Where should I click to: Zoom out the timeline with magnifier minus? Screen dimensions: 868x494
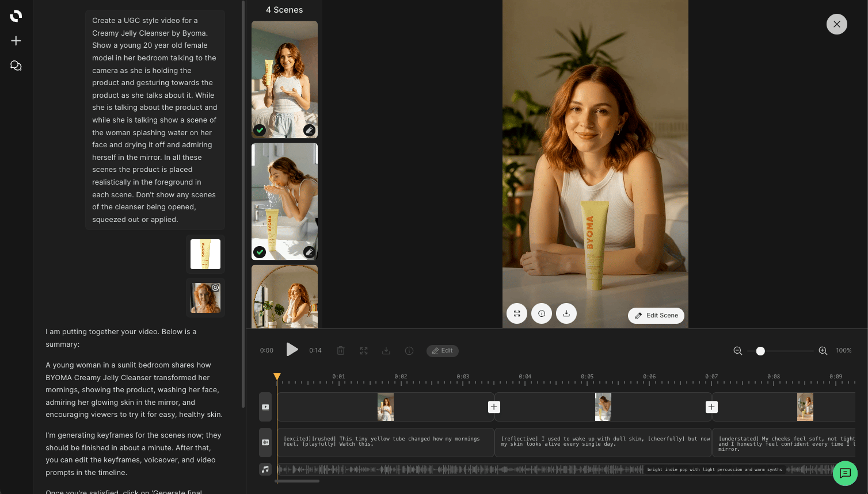click(x=737, y=351)
